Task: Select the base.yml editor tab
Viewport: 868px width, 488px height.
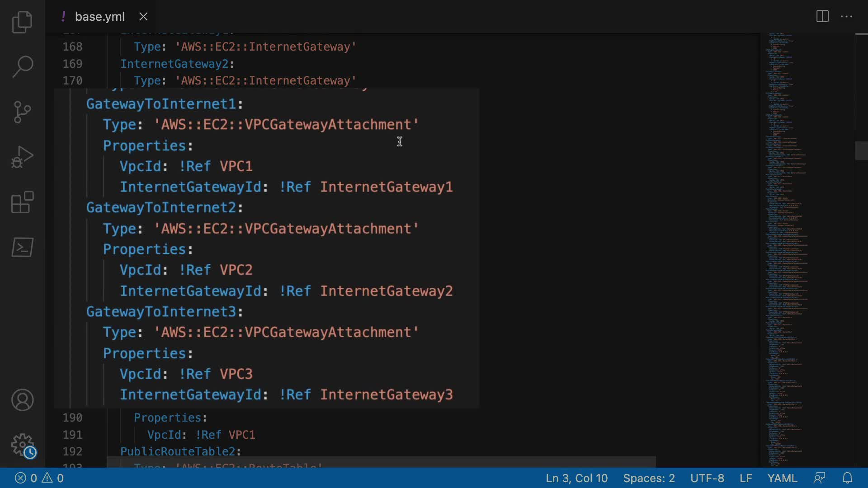Action: [x=99, y=17]
